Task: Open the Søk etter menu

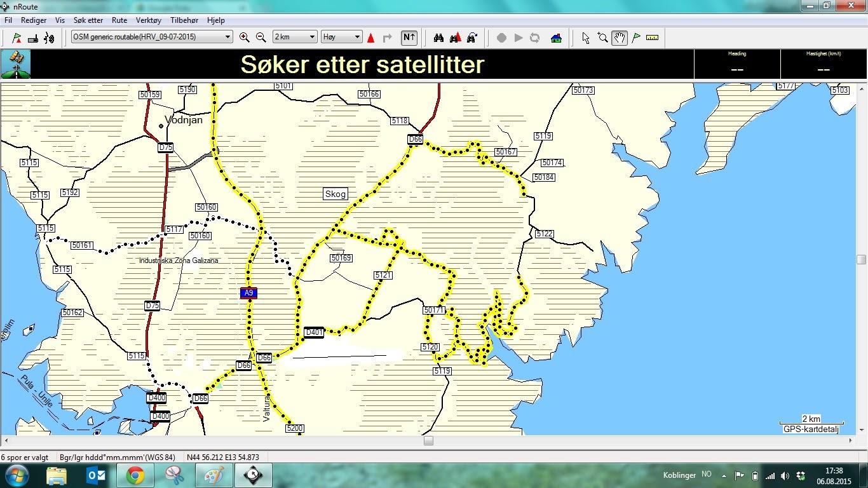Action: [x=88, y=20]
